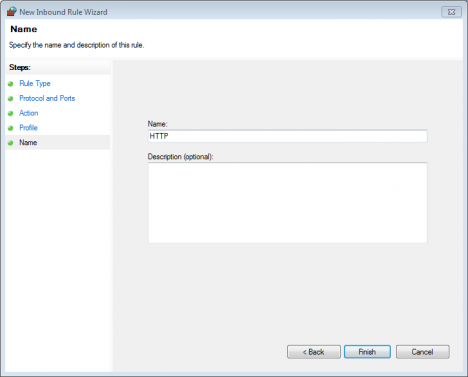
Task: Close the wizard with the X button
Action: 451,12
